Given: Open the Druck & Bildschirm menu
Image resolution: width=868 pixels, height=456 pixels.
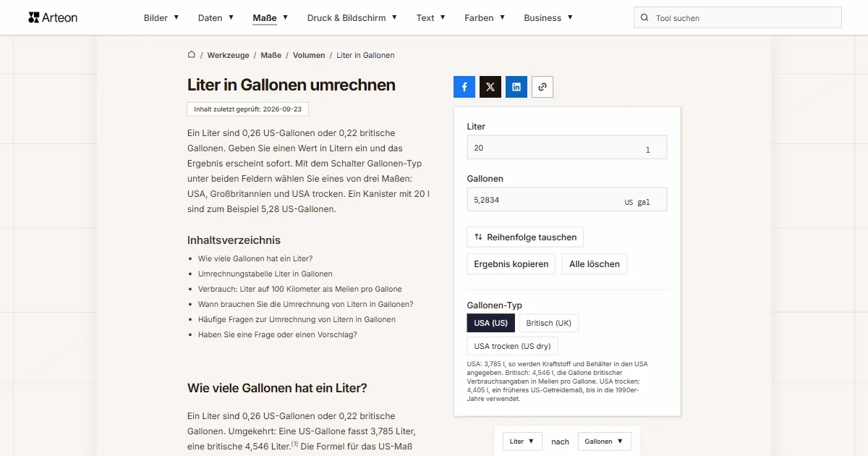Looking at the screenshot, I should coord(352,18).
